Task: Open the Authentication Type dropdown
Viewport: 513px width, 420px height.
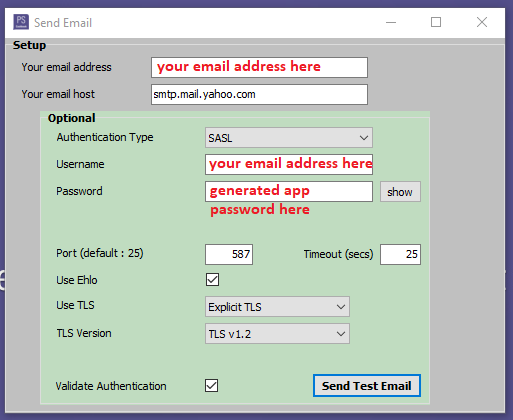Action: [x=289, y=137]
